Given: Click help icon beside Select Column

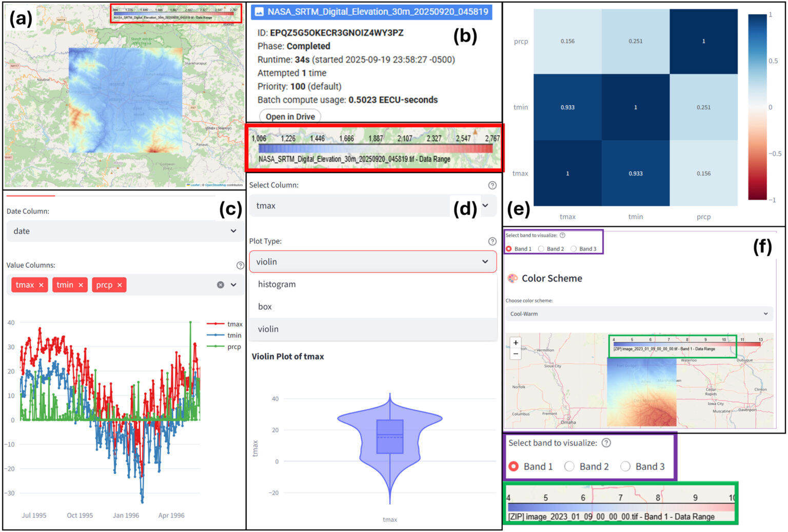Looking at the screenshot, I should 492,185.
